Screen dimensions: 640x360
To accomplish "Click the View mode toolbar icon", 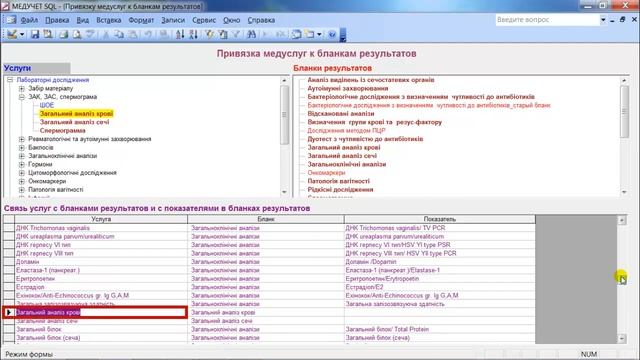I will pyautogui.click(x=12, y=34).
